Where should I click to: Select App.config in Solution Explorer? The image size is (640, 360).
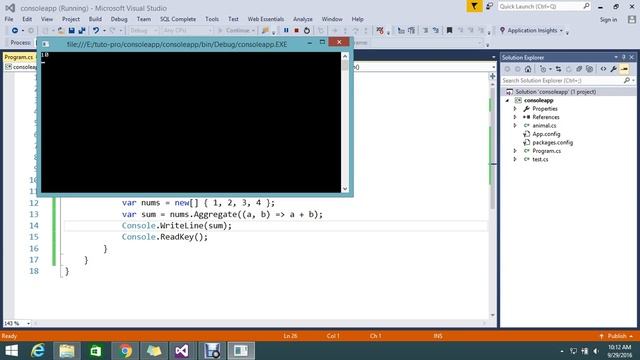point(546,134)
